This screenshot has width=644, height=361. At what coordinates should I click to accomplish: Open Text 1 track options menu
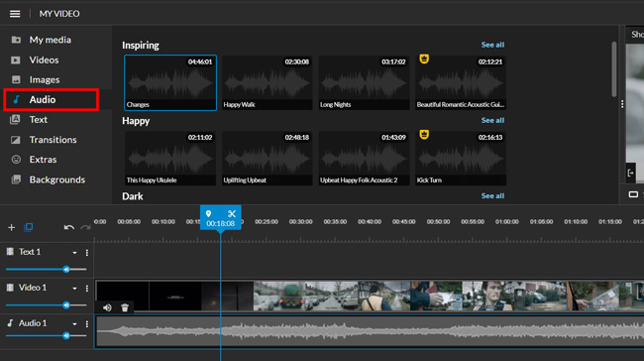click(x=86, y=253)
